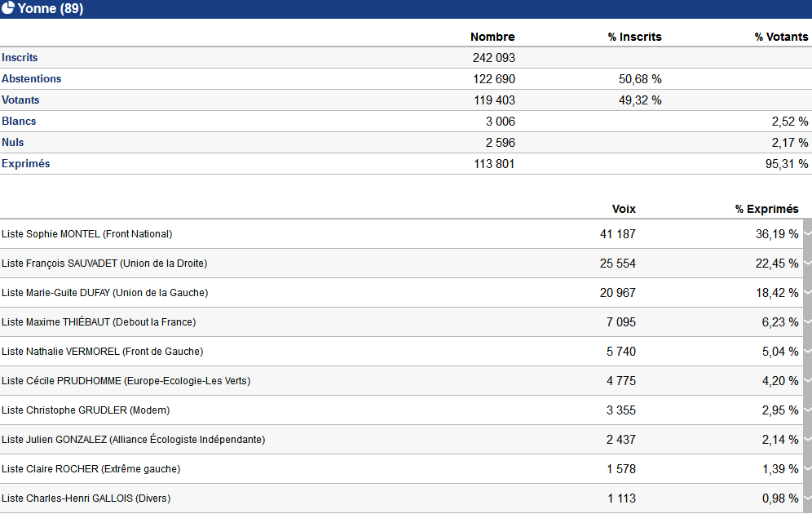Click the pie chart icon beside Yonne (89)
This screenshot has height=514, width=812.
click(8, 7)
